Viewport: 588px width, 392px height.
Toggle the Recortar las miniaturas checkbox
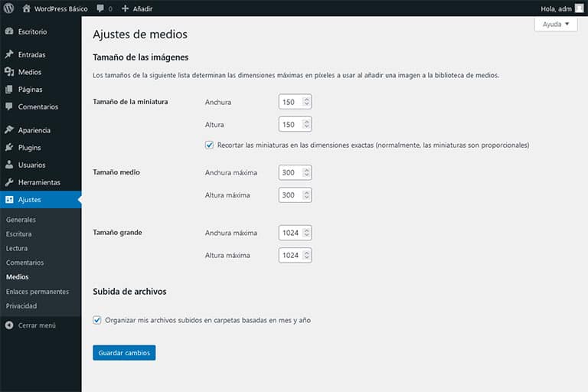tap(209, 145)
